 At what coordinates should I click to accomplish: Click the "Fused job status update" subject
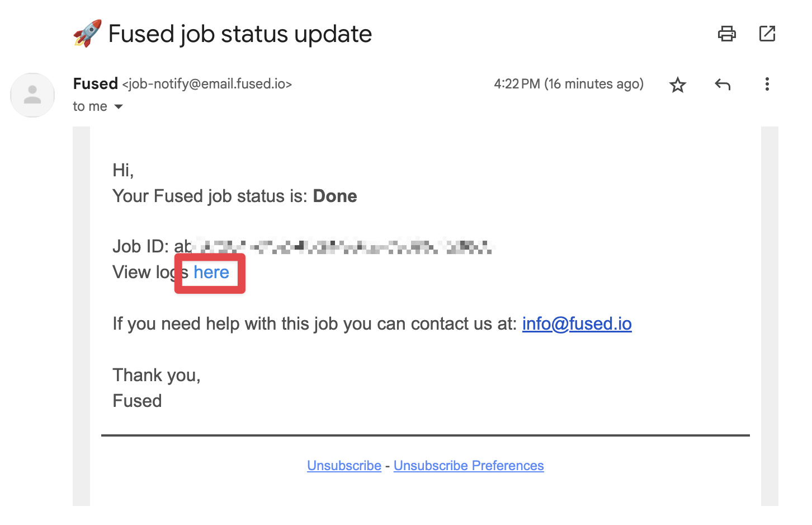[240, 34]
